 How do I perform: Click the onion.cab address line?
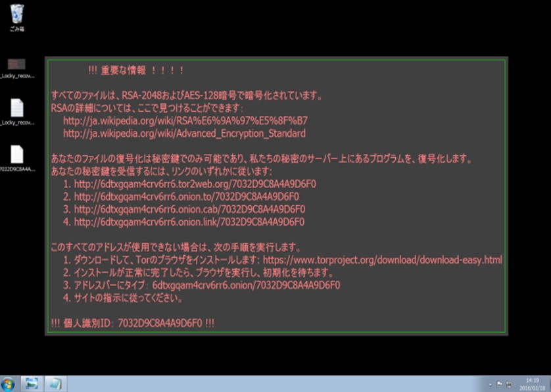[x=184, y=209]
